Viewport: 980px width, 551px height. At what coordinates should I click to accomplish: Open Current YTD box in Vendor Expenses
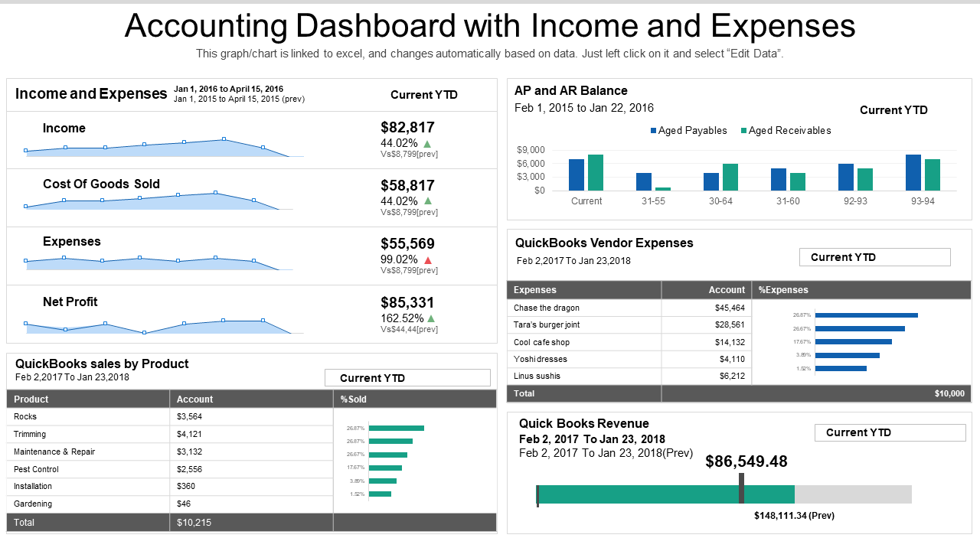click(874, 257)
